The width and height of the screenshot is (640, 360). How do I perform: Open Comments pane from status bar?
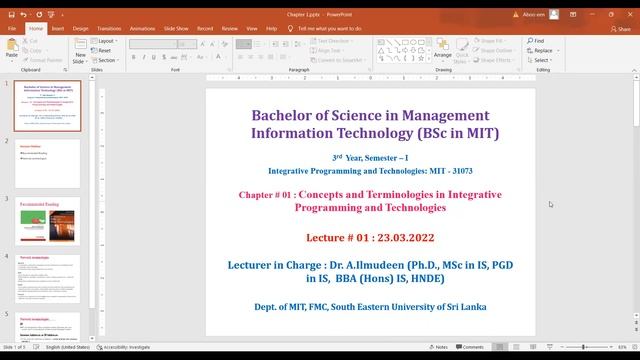point(470,347)
